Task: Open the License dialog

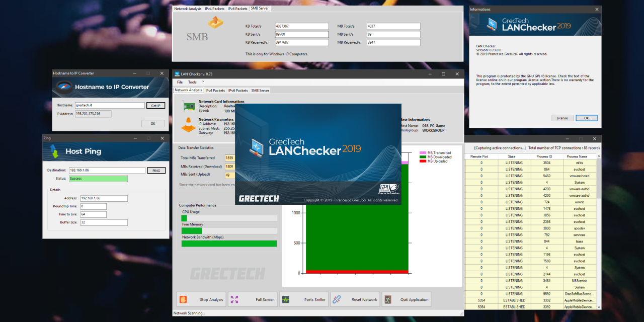Action: (562, 118)
